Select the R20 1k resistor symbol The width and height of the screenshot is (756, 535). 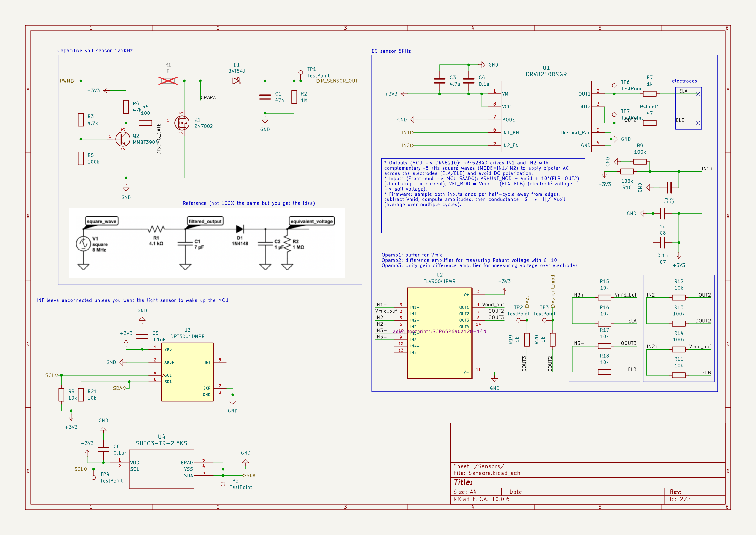point(553,339)
